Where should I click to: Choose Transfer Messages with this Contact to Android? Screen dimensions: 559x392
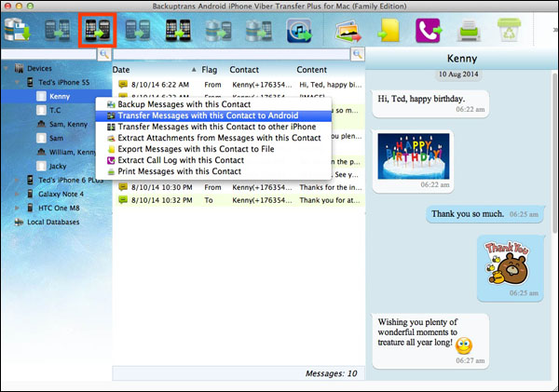pos(213,115)
